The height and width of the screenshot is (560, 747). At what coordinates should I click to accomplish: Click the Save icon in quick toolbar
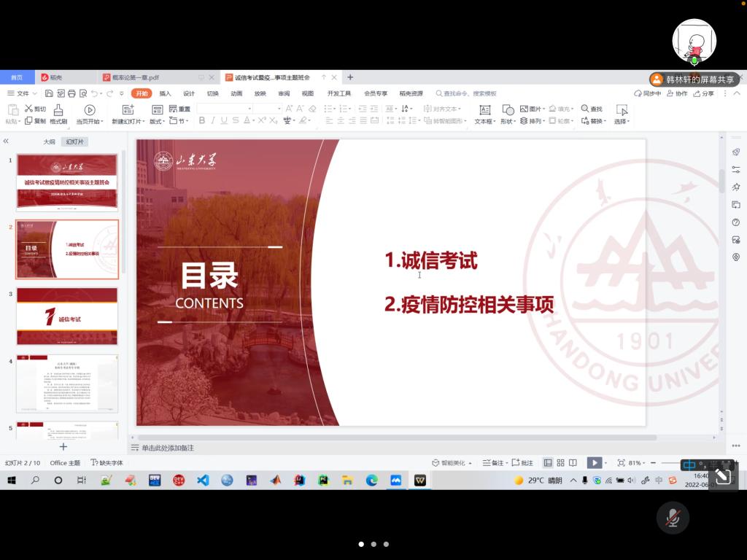[49, 93]
